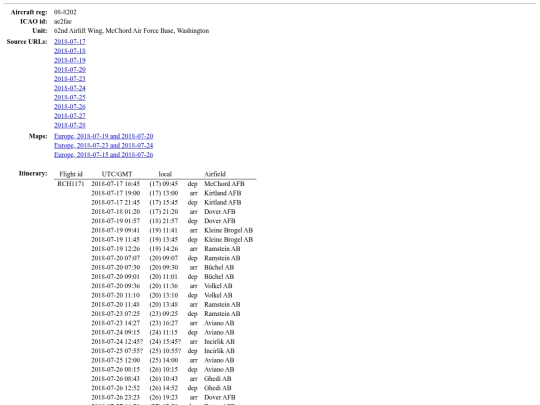Image resolution: width=540 pixels, height=405 pixels.
Task: Open the 2018-07-25 source link
Action: click(x=70, y=97)
